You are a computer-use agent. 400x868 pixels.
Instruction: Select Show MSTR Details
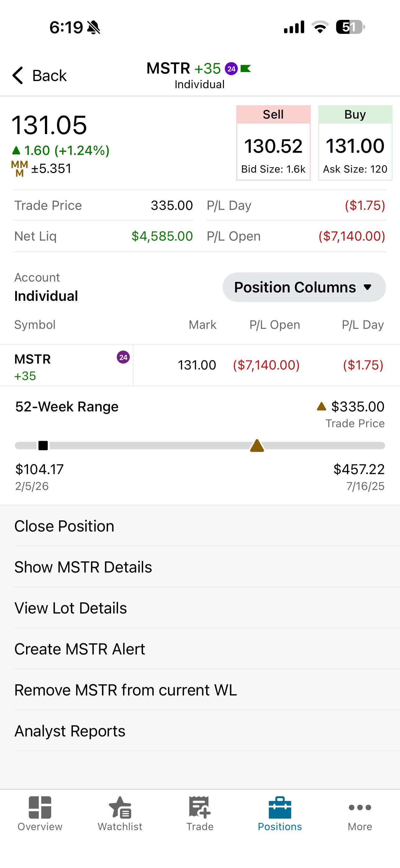click(83, 567)
